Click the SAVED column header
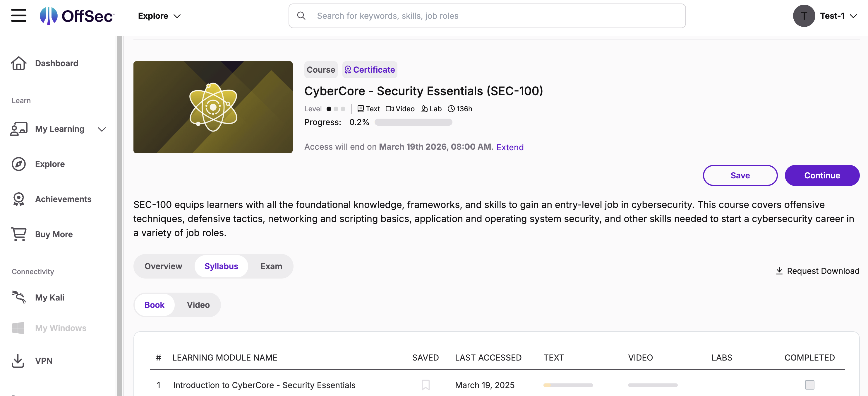Viewport: 868px width, 396px height. click(425, 358)
